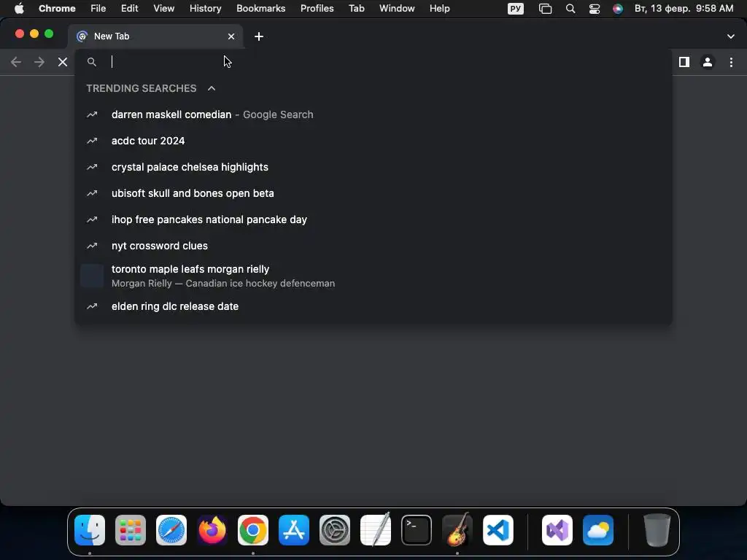
Task: Select the New Tab tab
Action: (156, 36)
